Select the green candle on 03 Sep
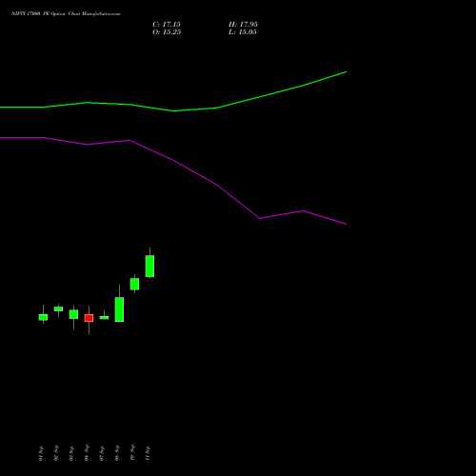 (x=73, y=314)
